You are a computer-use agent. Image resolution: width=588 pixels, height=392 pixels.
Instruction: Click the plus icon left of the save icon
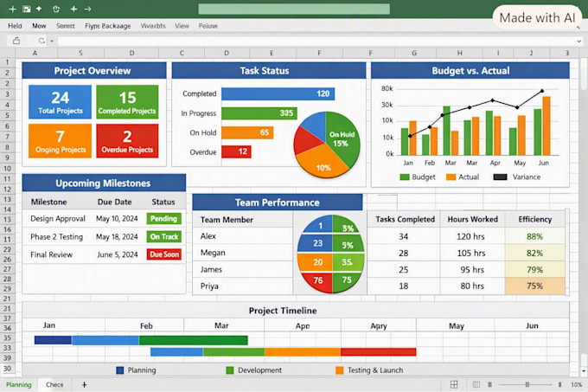12,9
